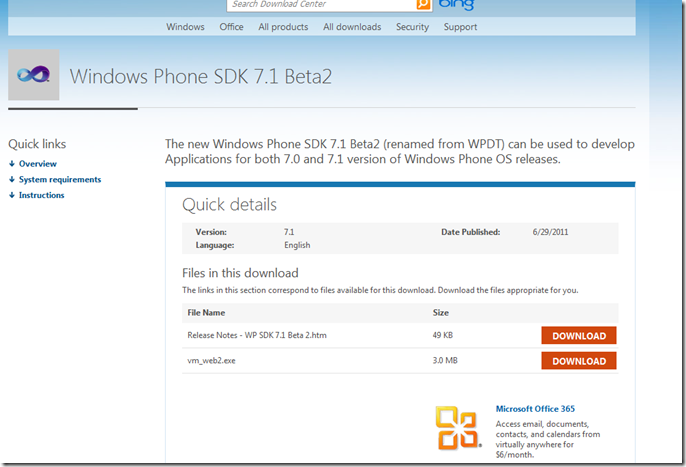Click the Visual Studio infinity logo
686x467 pixels.
[34, 75]
